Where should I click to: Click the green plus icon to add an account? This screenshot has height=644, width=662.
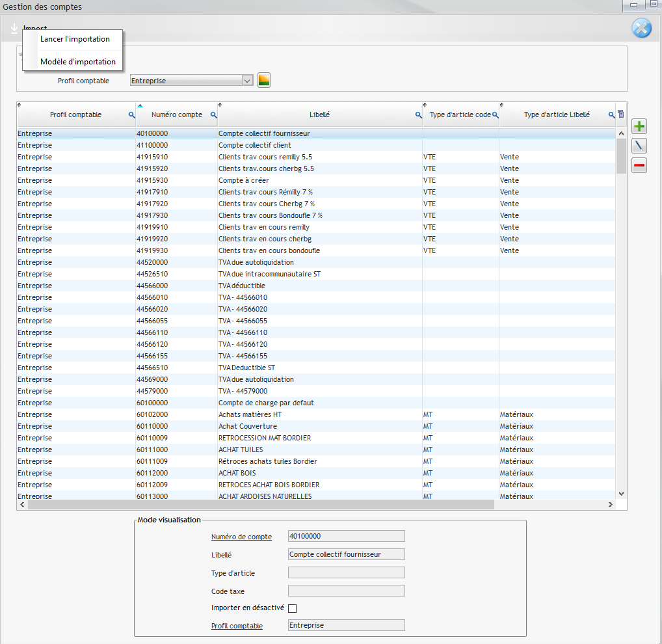[639, 126]
